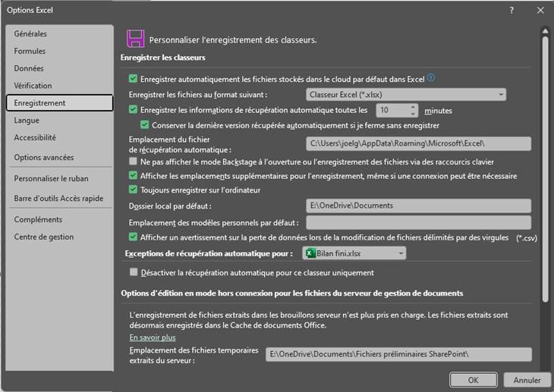This screenshot has height=392, width=554.
Task: Open the Formules options category
Action: pos(59,52)
